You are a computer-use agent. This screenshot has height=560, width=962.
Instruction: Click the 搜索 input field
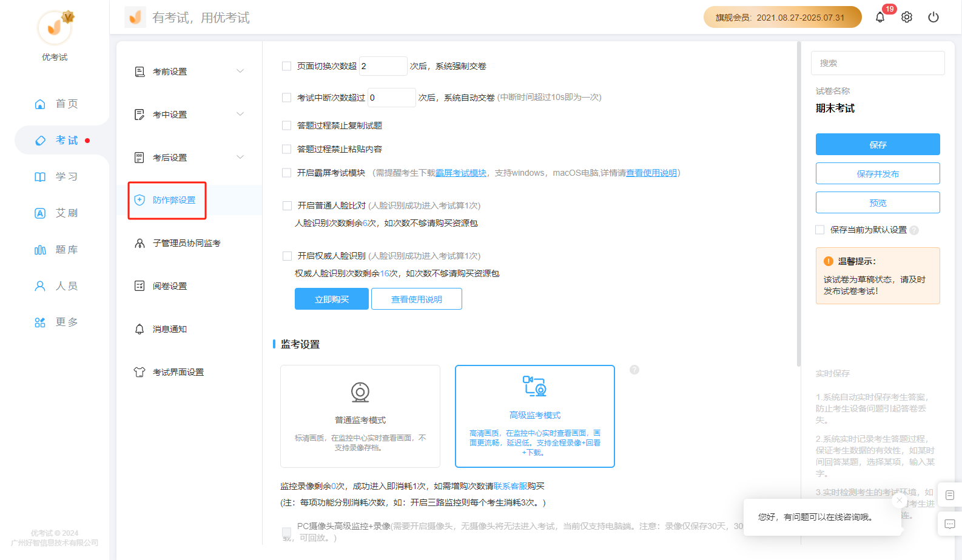(x=878, y=63)
